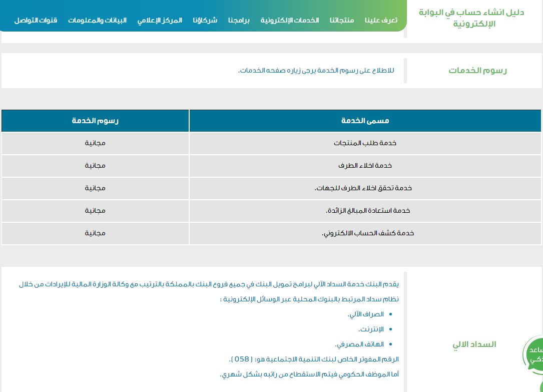Viewport: 543px width, 392px height.
Task: Click the 'الصراف الآلي' bullet item
Action: [x=366, y=314]
